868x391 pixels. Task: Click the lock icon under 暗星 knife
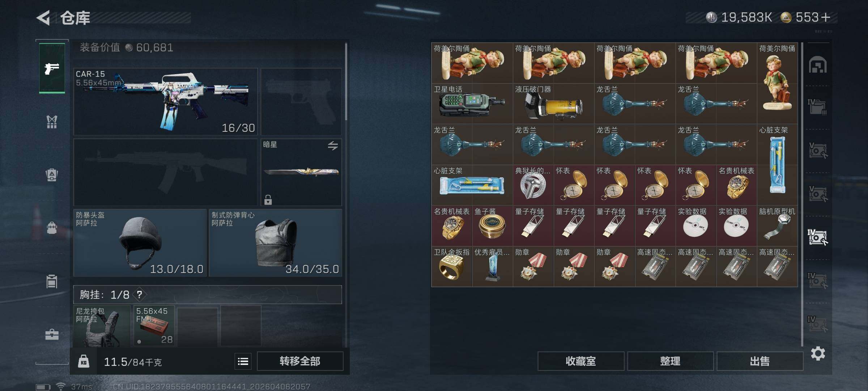(x=268, y=199)
